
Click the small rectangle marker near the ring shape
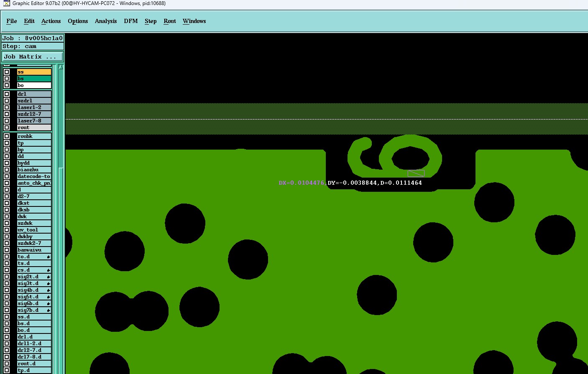pyautogui.click(x=416, y=173)
